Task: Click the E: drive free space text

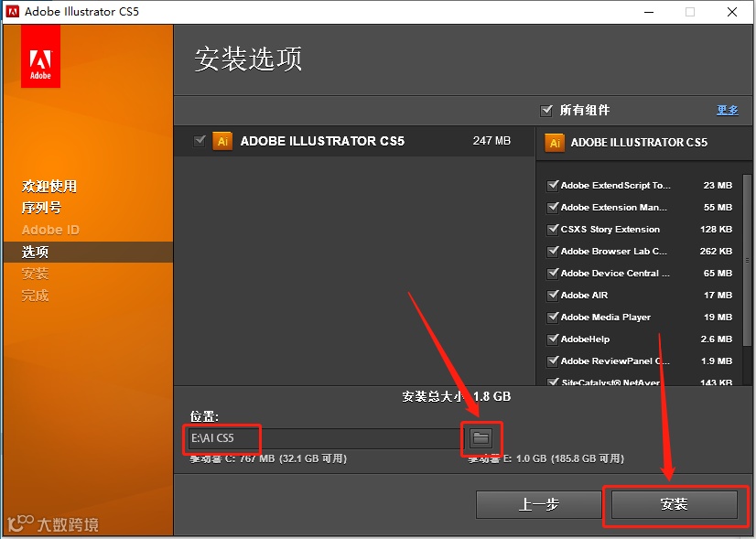Action: (545, 458)
